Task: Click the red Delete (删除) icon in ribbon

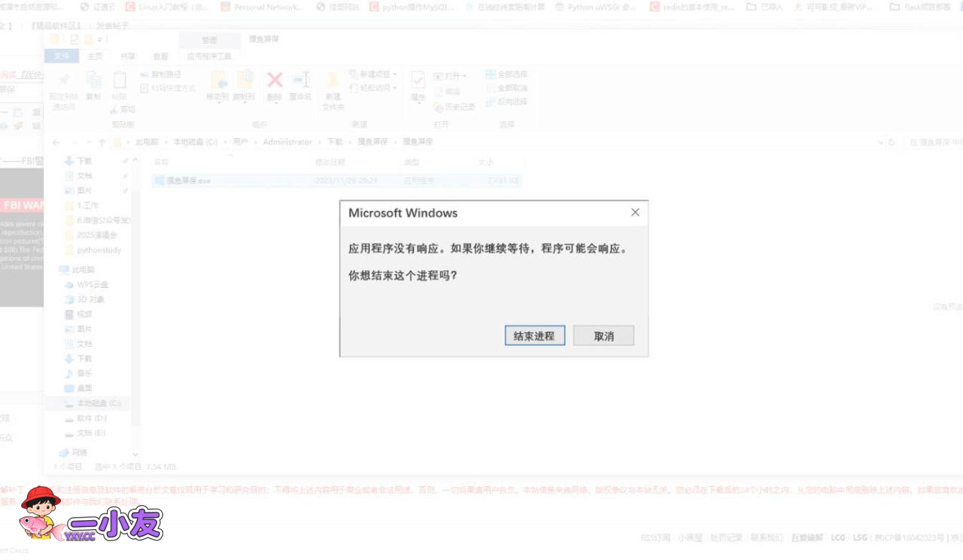Action: tap(275, 81)
